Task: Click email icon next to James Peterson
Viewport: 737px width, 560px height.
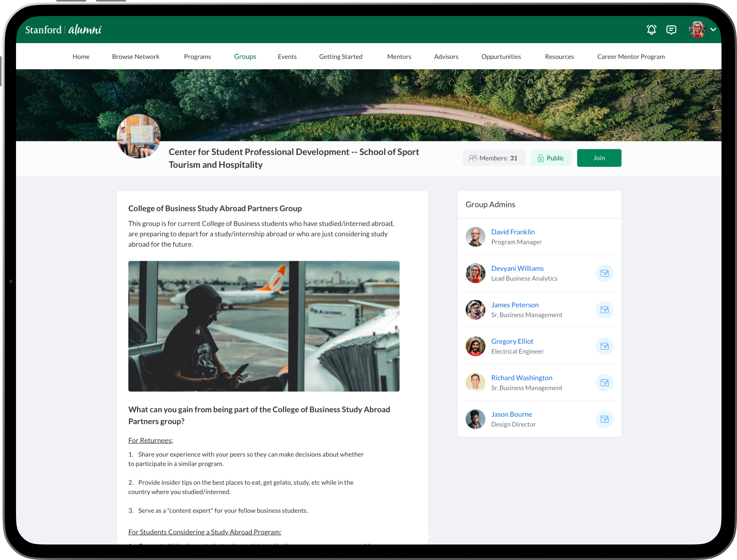Action: tap(604, 310)
